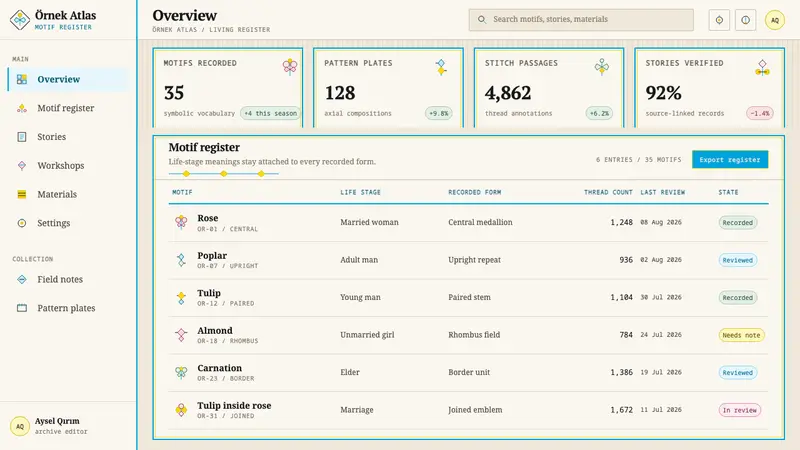Click the 'In review' state badge
This screenshot has width=800, height=450.
(x=740, y=410)
